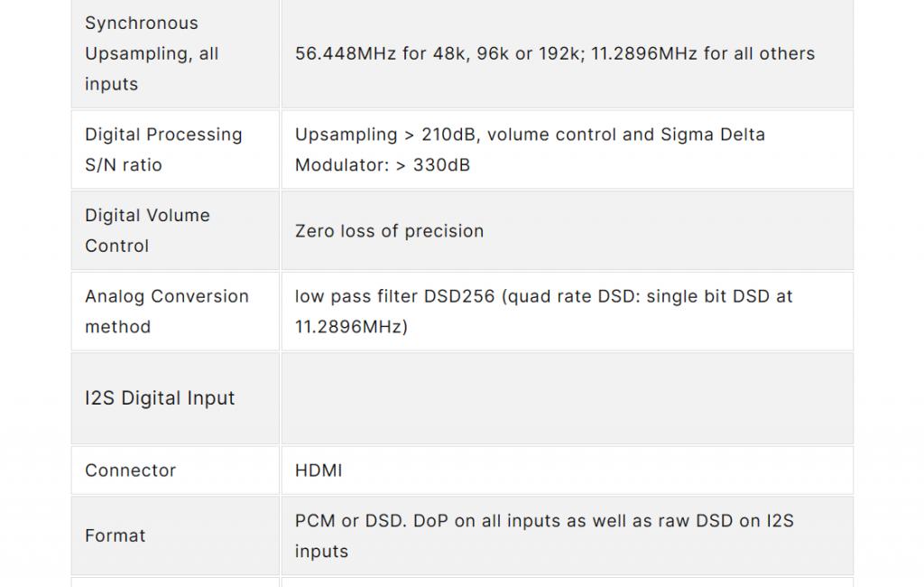Image resolution: width=924 pixels, height=587 pixels.
Task: Select the "Digital Processing S/N ratio" label
Action: pos(163,150)
